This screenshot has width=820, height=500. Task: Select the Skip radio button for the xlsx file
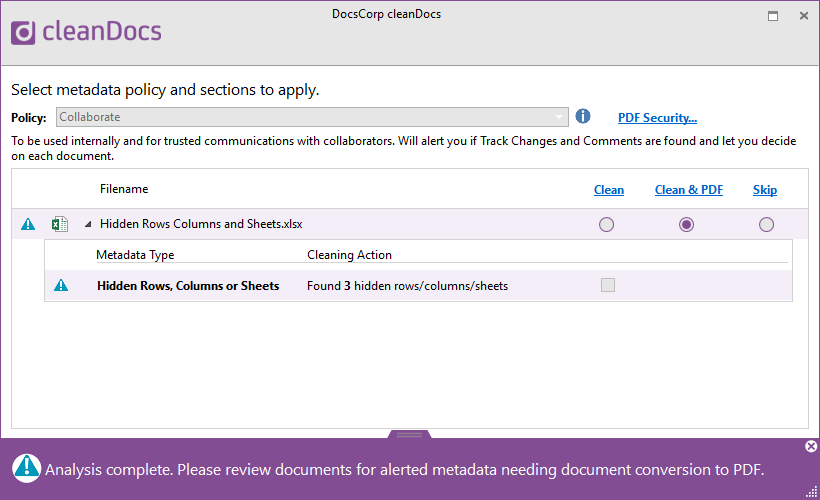click(x=766, y=224)
